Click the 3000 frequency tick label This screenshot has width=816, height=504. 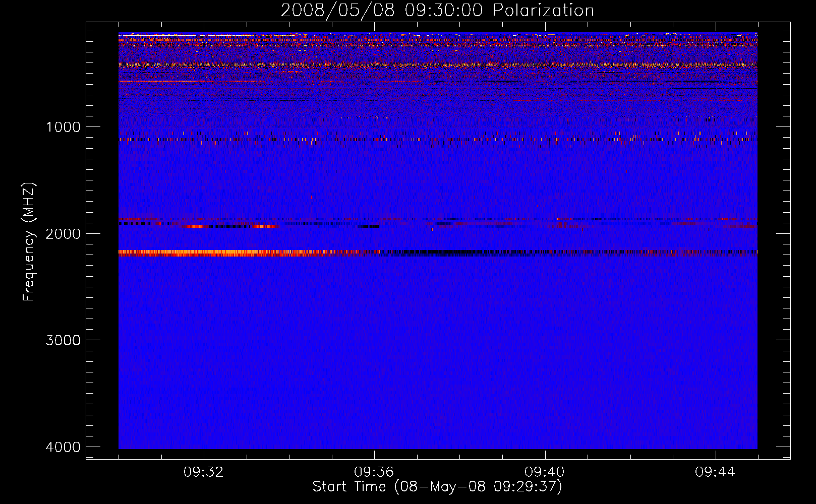[63, 340]
